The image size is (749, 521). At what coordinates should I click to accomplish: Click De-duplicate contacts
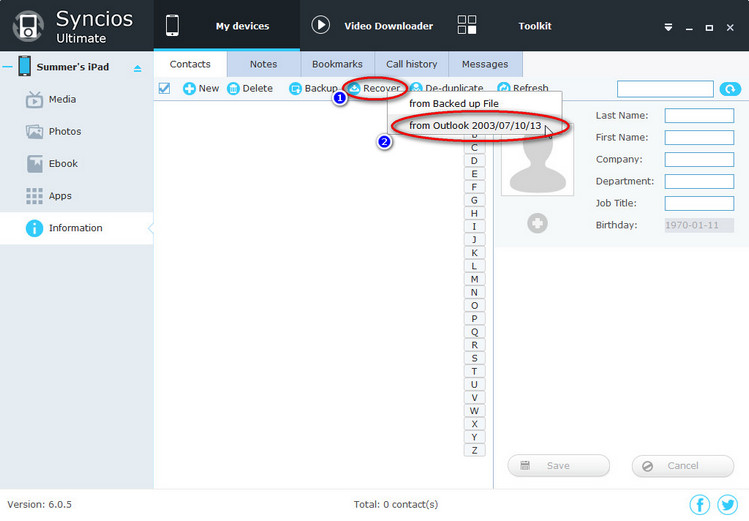click(447, 87)
